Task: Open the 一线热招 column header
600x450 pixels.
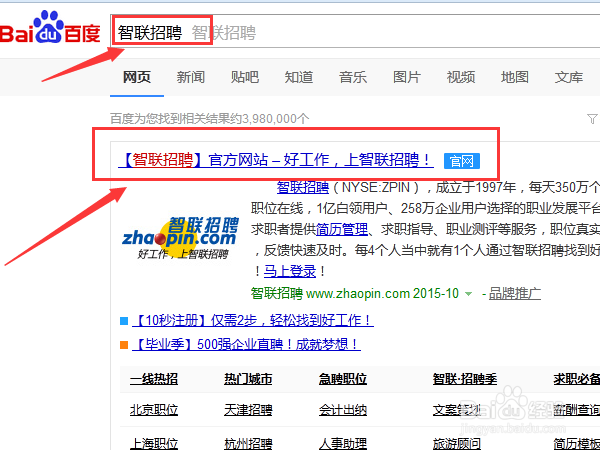Action: tap(154, 379)
